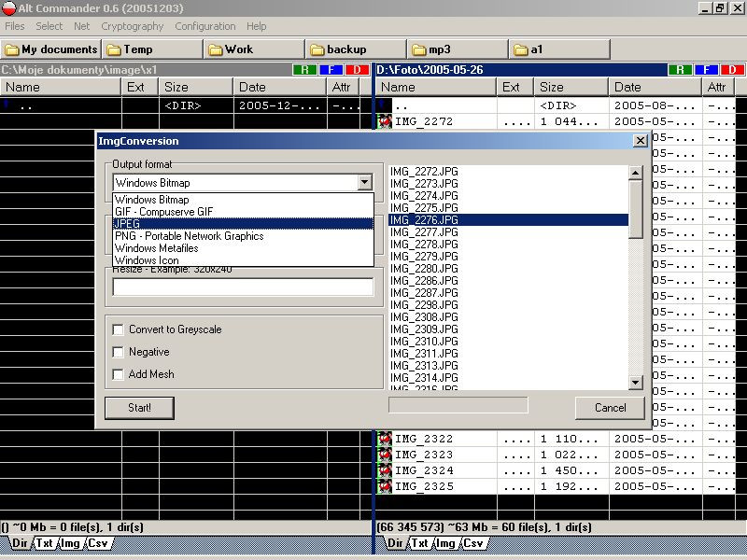Screen dimensions: 747x560
Task: Select IMG_2314.JPG in the conversion list
Action: (x=508, y=378)
